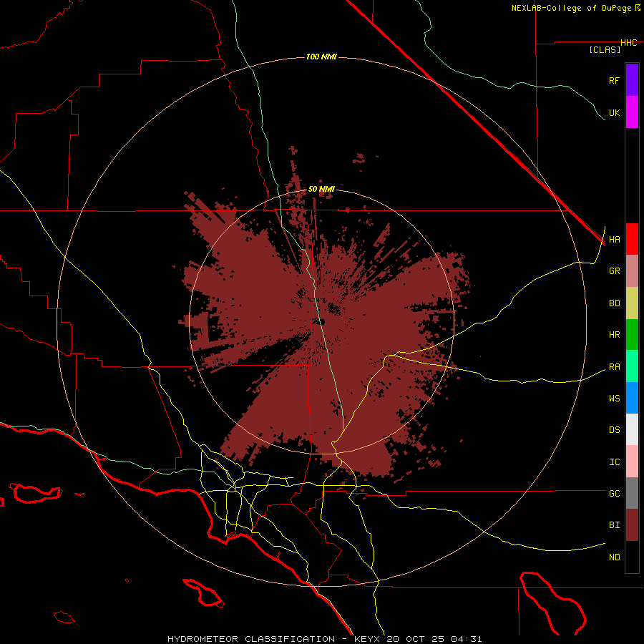Click the 100 NMI range ring label
The height and width of the screenshot is (644, 644).
click(x=321, y=57)
